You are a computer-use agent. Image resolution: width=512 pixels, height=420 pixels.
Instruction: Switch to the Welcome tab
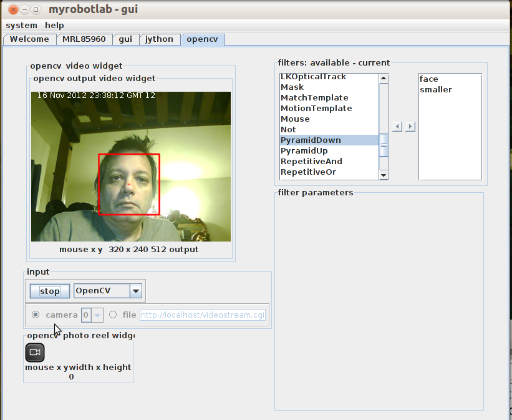29,39
